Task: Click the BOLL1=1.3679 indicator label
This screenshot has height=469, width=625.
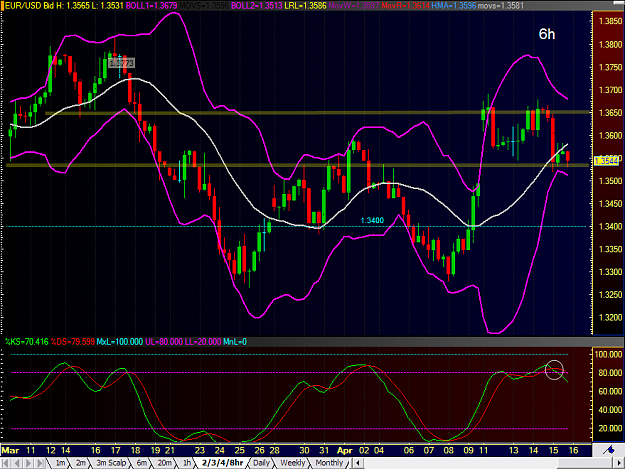Action: click(151, 6)
